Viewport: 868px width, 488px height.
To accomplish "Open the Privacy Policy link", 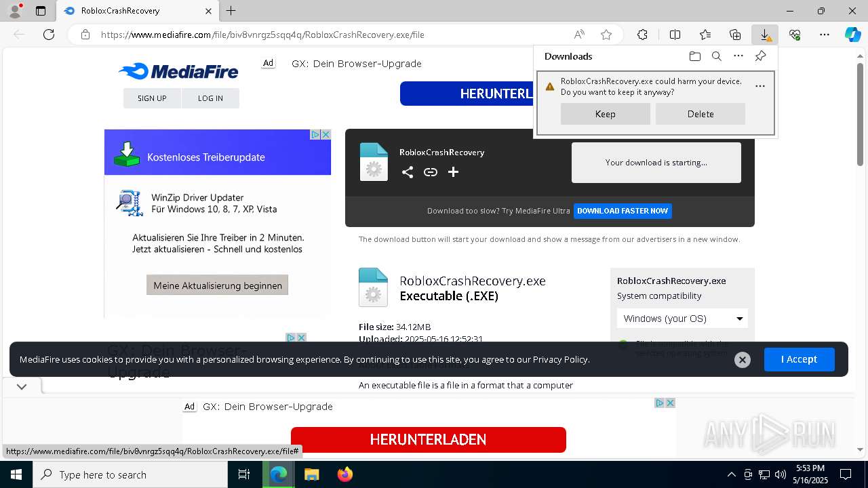I will tap(560, 359).
